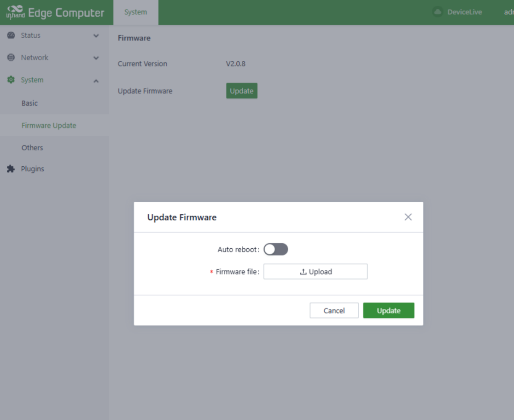Open the admin account menu in header
This screenshot has width=514, height=420.
pyautogui.click(x=508, y=12)
